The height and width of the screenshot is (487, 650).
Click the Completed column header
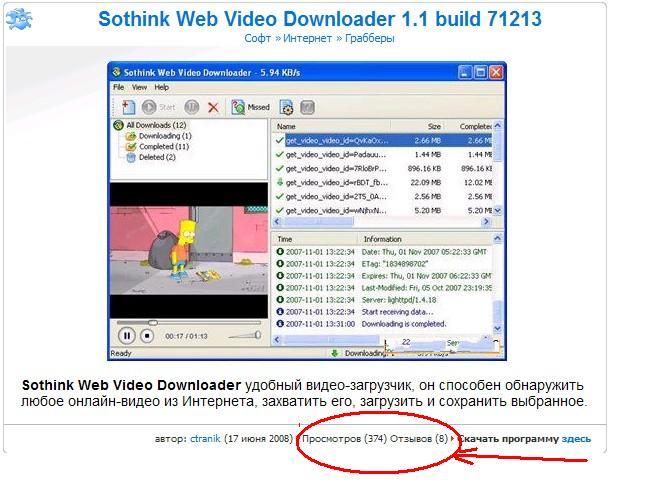click(x=469, y=126)
